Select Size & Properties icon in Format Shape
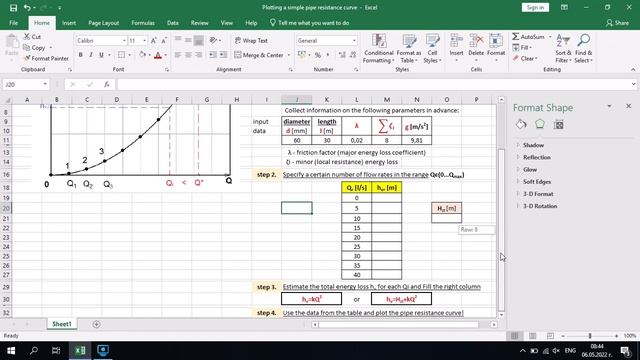Screen dimensions: 640x360 tap(559, 124)
